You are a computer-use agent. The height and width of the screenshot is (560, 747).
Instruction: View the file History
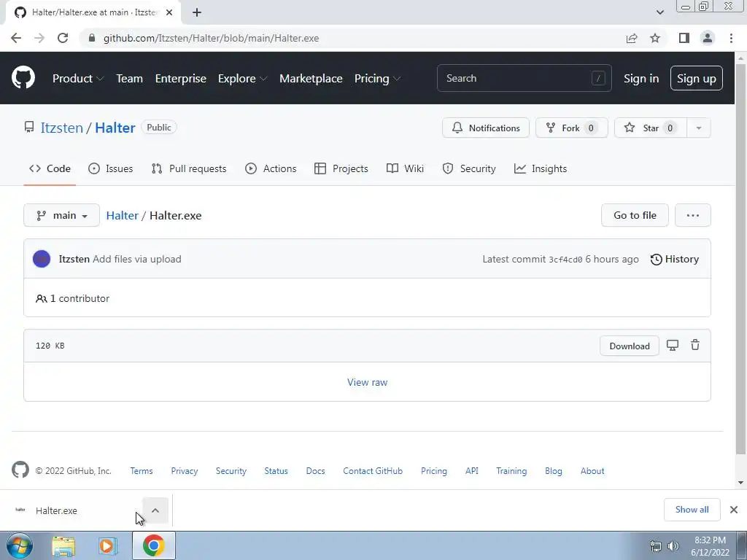675,259
